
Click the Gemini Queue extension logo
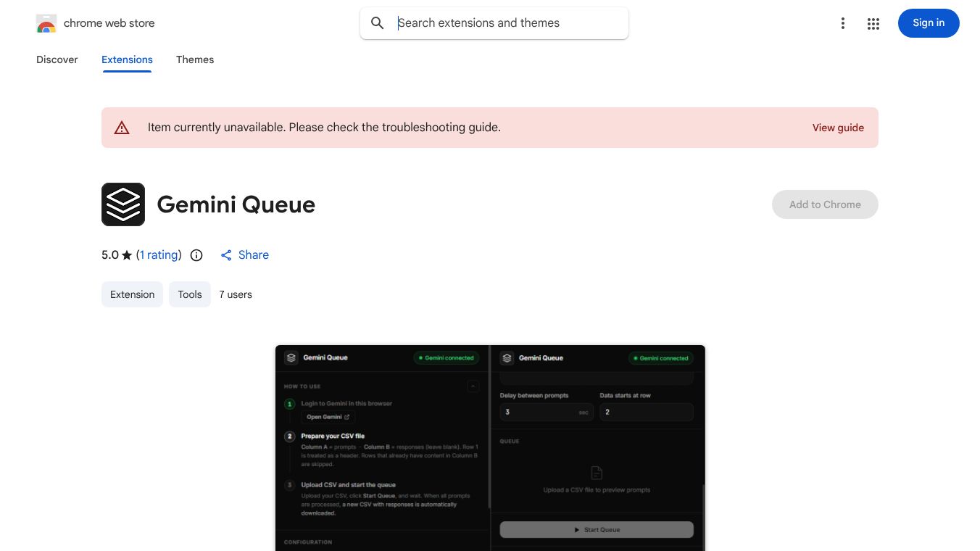(123, 204)
